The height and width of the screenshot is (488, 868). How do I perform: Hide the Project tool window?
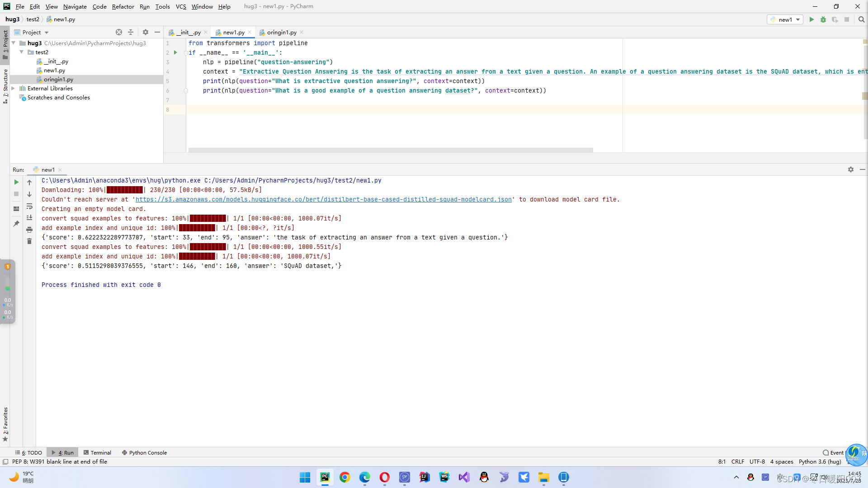[157, 32]
